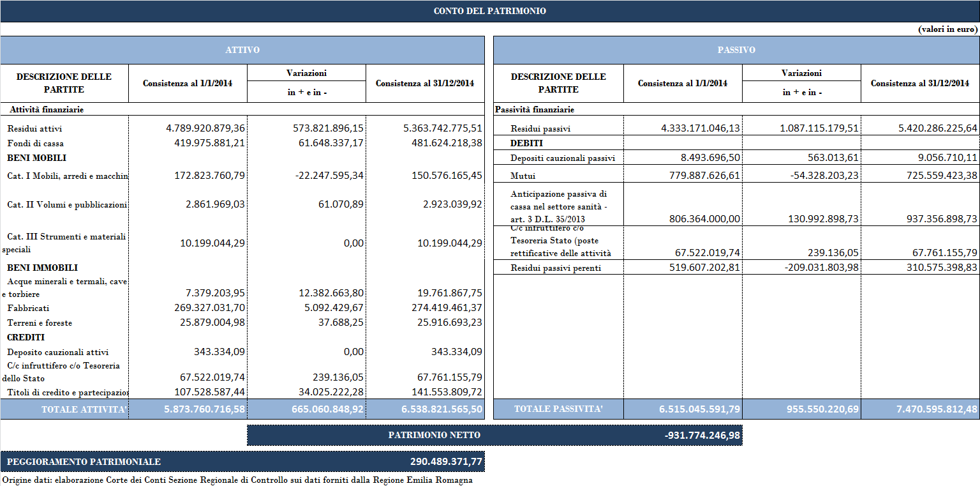Select the Terreni e foreste row label
980x486 pixels.
[40, 323]
